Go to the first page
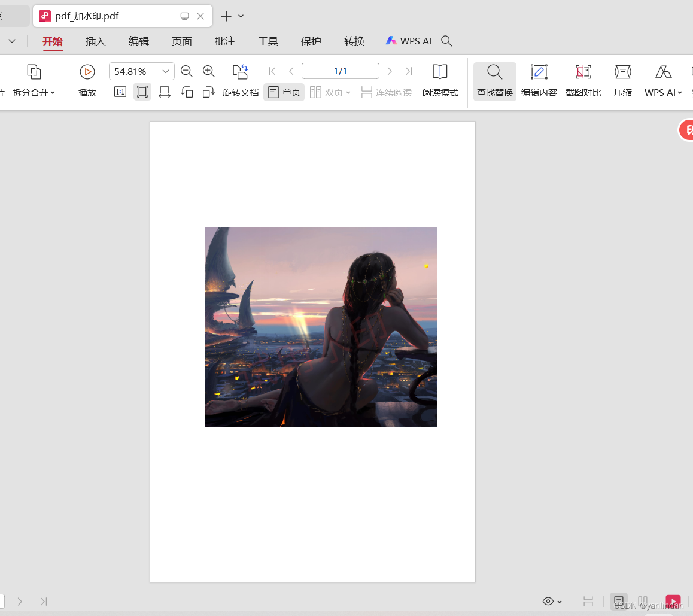The width and height of the screenshot is (693, 616). [272, 71]
